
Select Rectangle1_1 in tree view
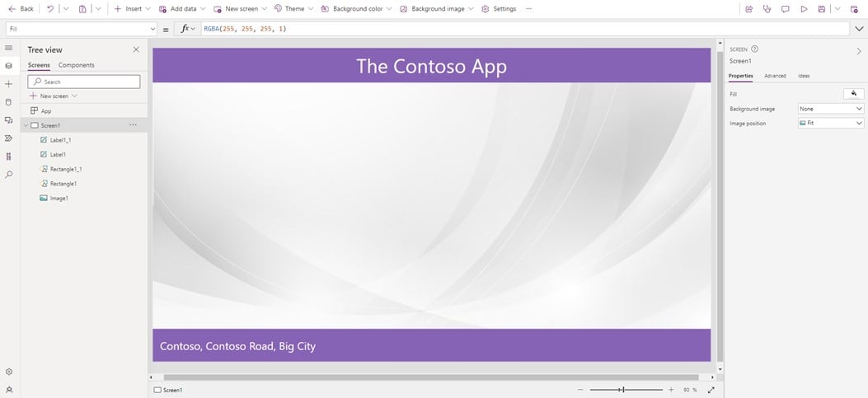tap(65, 169)
